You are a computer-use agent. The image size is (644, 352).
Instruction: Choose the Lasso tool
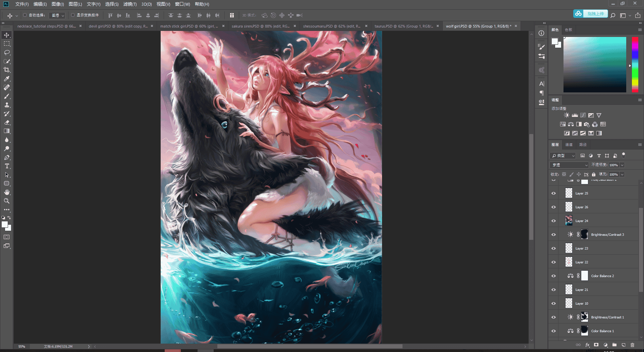7,52
